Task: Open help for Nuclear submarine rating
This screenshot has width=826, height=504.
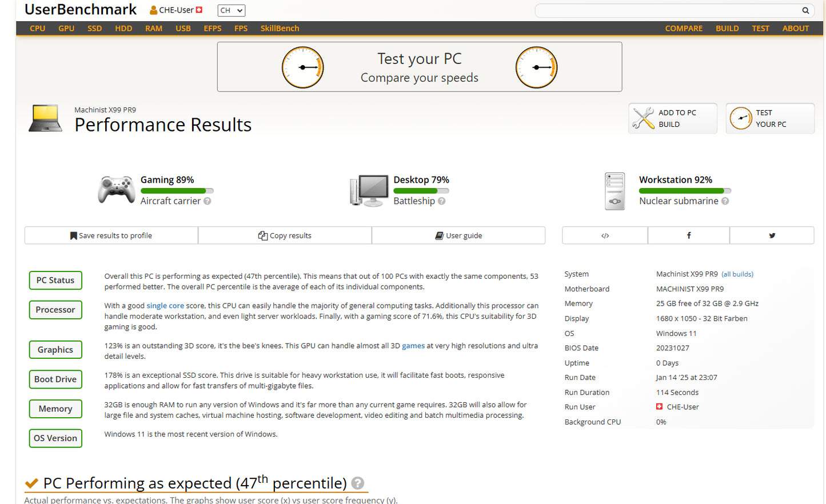Action: click(x=725, y=201)
